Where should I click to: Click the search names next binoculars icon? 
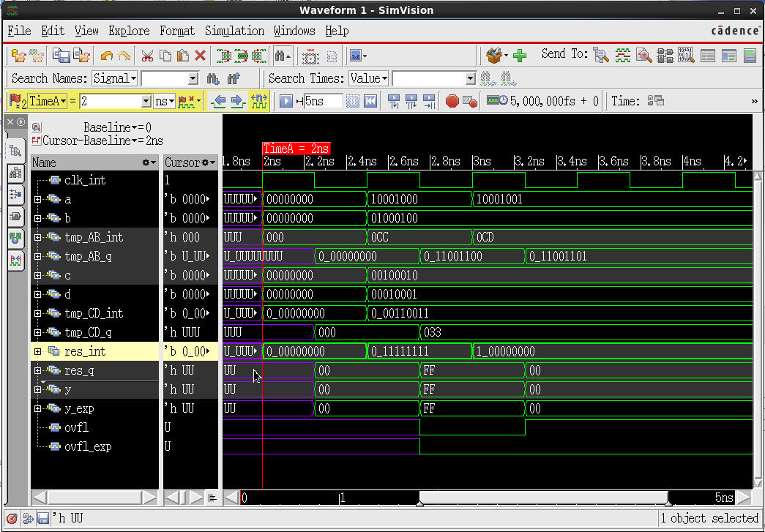tap(213, 78)
